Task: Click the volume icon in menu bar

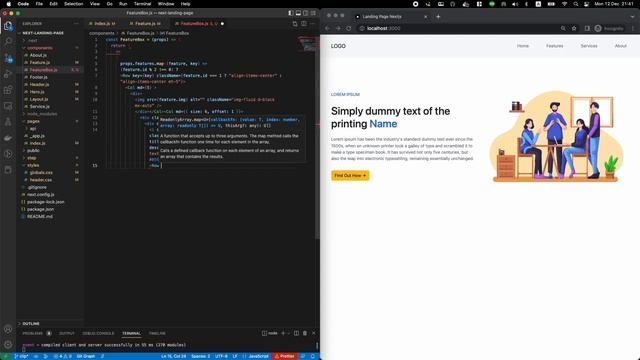Action: 515,4
